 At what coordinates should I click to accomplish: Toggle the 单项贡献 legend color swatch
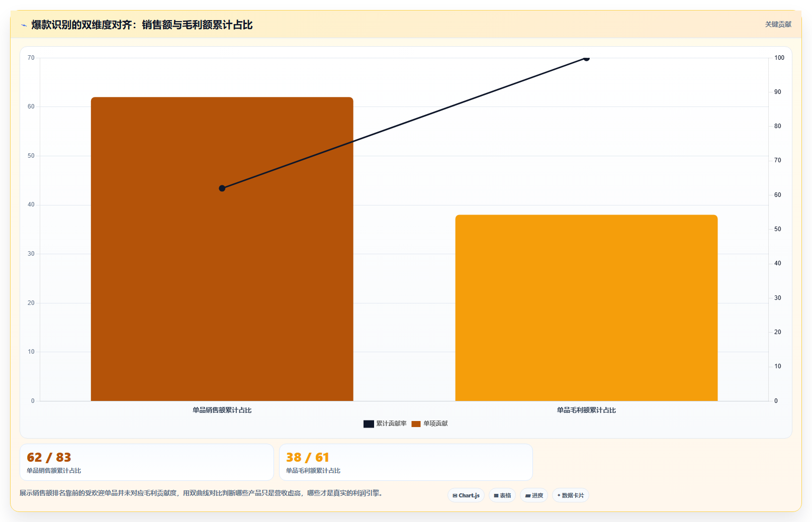(416, 424)
